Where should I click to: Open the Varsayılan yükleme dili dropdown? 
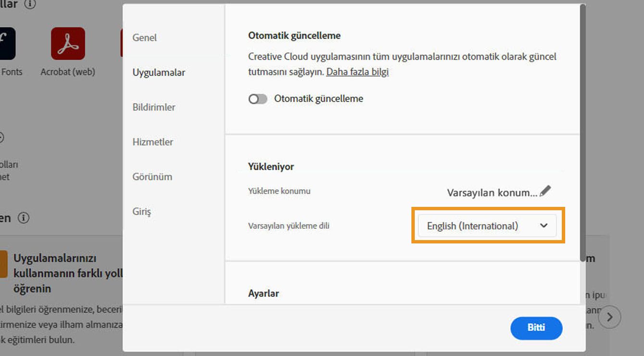pyautogui.click(x=486, y=225)
